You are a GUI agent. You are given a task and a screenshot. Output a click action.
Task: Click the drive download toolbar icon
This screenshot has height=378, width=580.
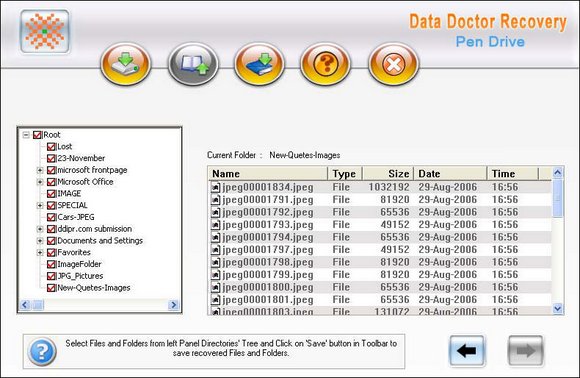pyautogui.click(x=126, y=64)
